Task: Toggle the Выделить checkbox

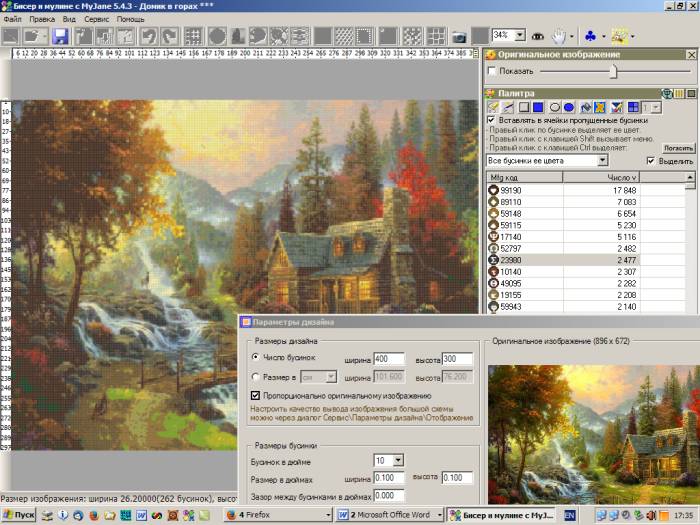Action: tap(651, 161)
